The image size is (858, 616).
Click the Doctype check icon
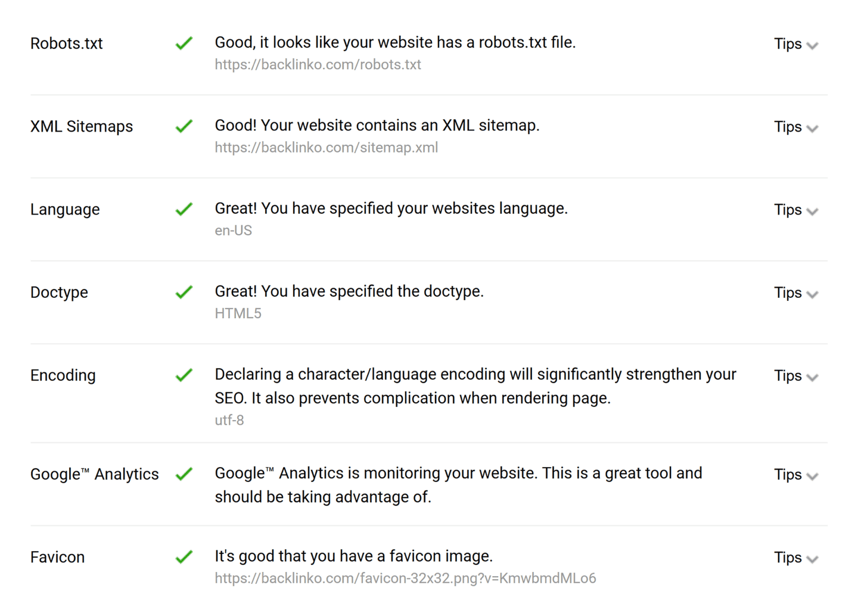184,292
